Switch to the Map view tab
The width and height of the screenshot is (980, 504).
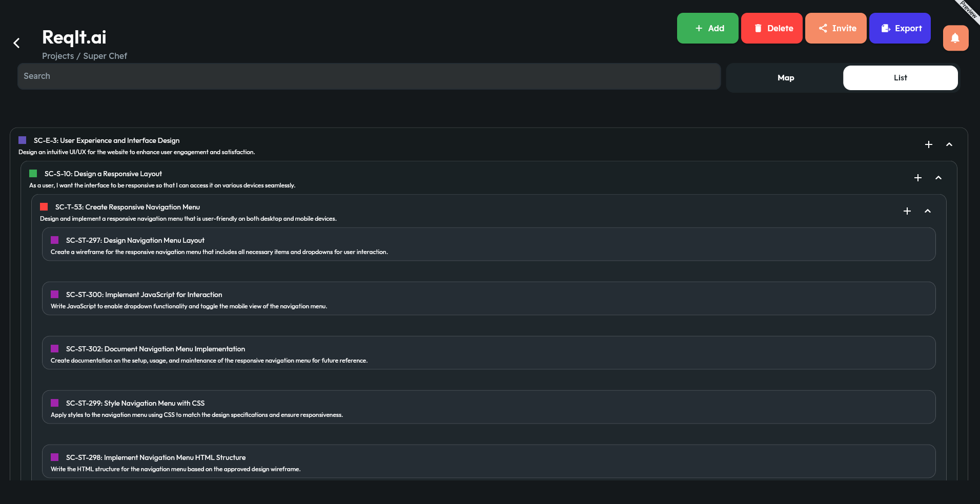click(785, 78)
